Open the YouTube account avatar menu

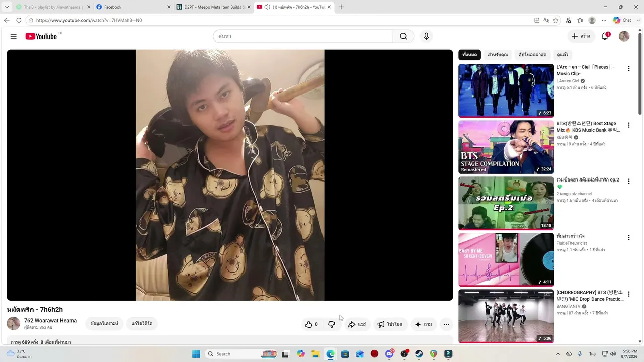pos(624,36)
